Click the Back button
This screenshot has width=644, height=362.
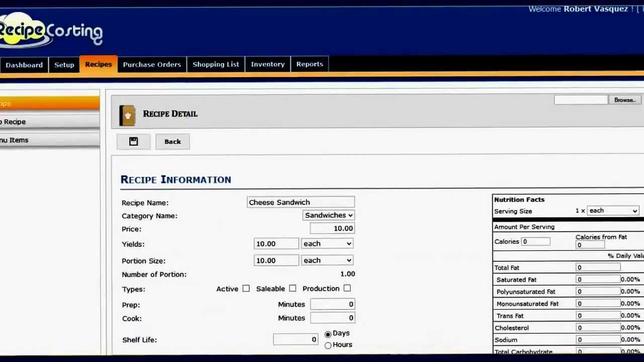(173, 142)
